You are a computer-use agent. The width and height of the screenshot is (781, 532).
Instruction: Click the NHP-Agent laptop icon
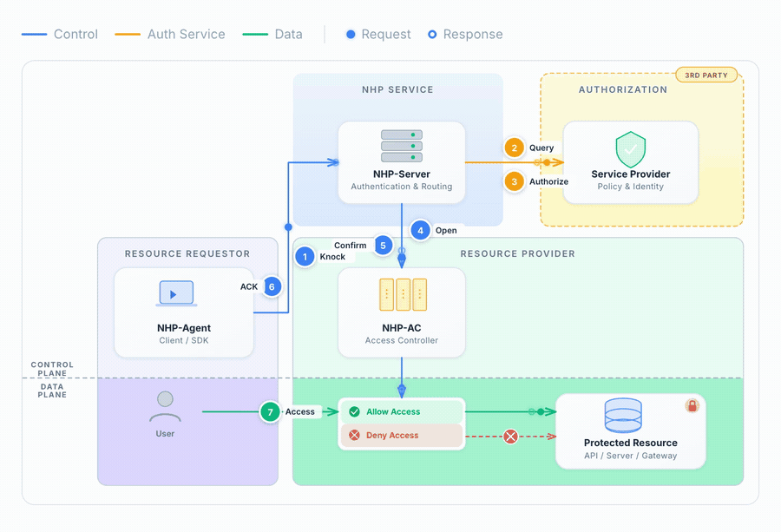point(176,293)
